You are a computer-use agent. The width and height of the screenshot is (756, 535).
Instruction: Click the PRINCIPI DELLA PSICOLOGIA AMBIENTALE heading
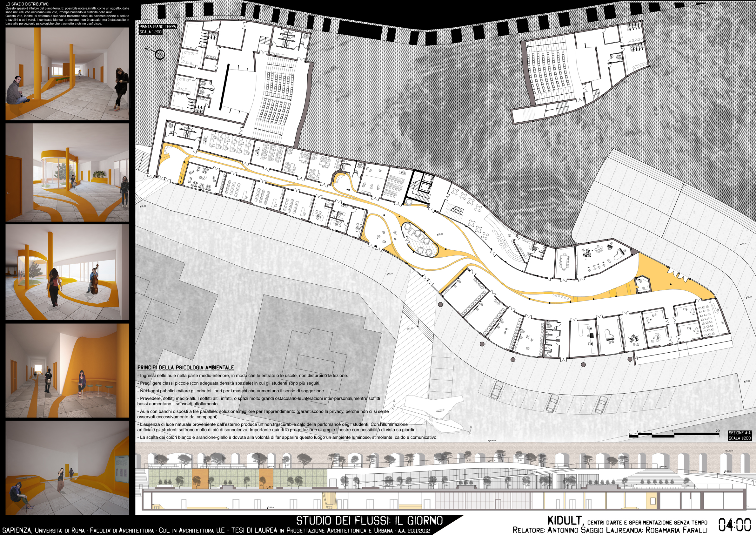coord(185,367)
